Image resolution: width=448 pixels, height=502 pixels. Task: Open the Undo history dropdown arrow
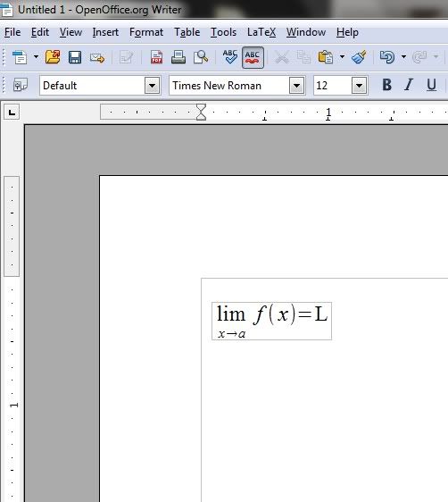click(x=403, y=57)
